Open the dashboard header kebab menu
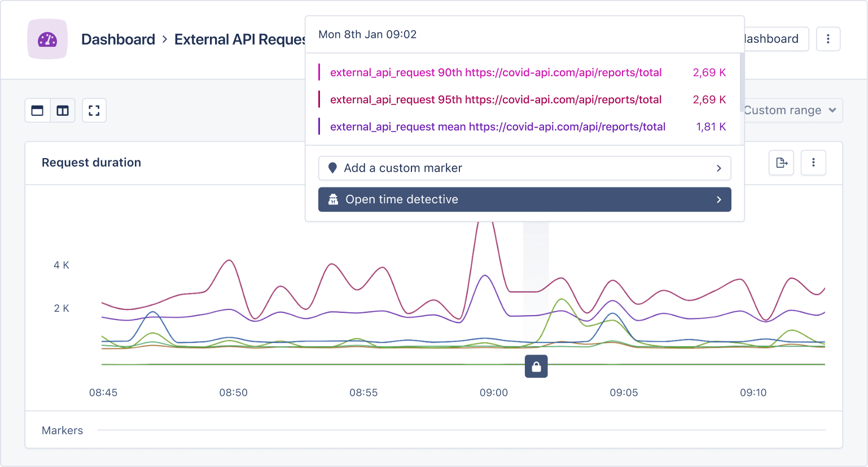The height and width of the screenshot is (467, 868). (x=828, y=39)
